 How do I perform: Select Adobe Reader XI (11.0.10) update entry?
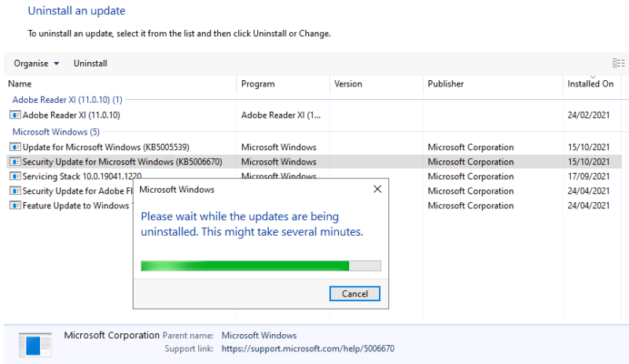(71, 116)
